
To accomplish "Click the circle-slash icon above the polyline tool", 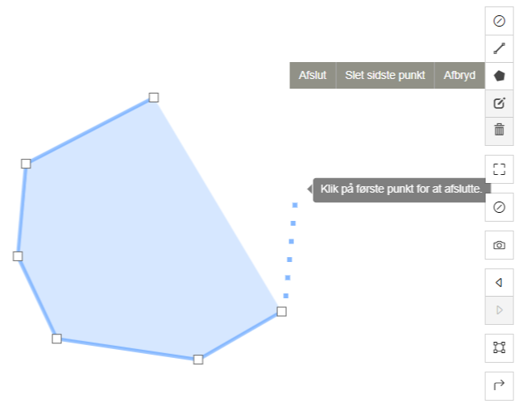I will [x=499, y=21].
